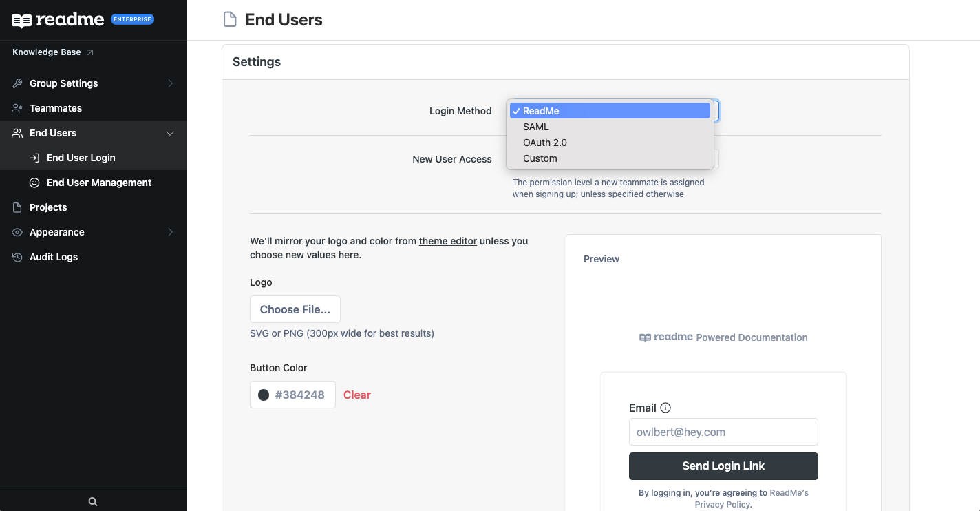Click the search magnifier icon in the sidebar

[x=93, y=501]
